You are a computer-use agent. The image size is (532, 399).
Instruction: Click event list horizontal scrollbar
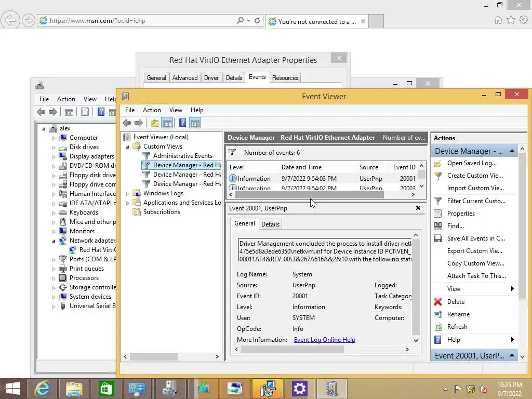pos(322,194)
